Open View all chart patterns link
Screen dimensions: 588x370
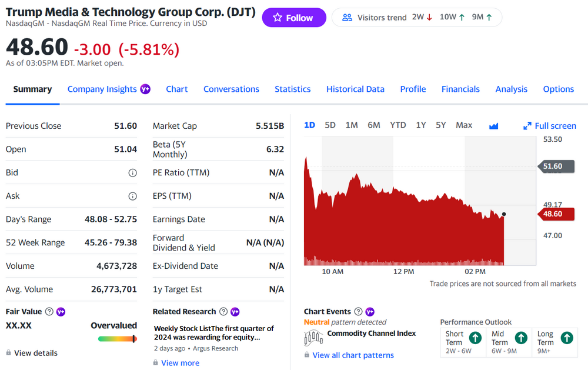(x=353, y=355)
